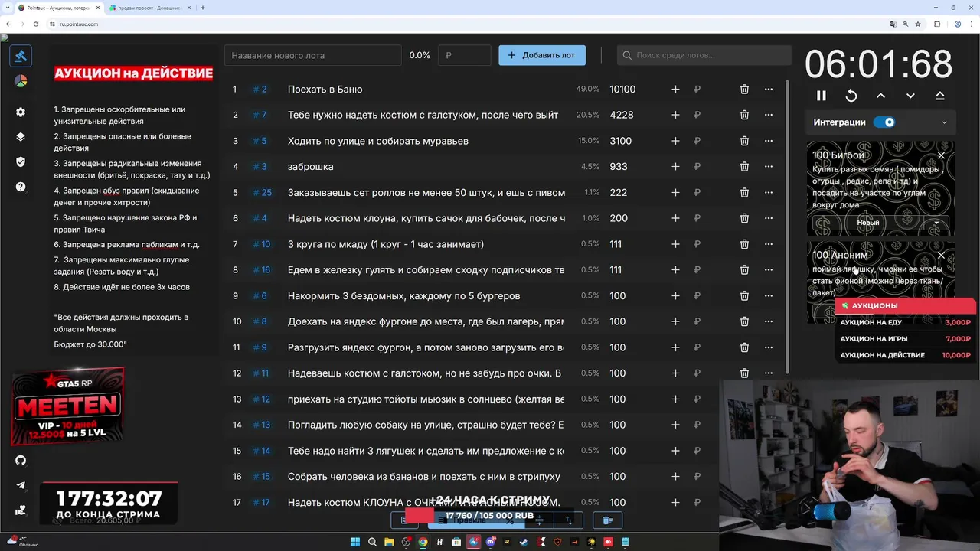
Task: Delete the заброшка lot
Action: coord(744,167)
